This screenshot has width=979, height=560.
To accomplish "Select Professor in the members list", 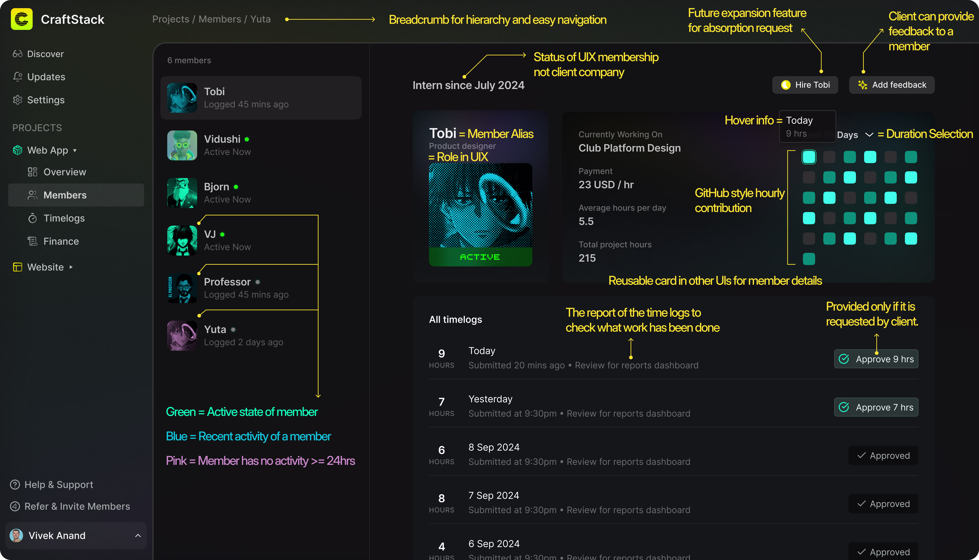I will [261, 288].
